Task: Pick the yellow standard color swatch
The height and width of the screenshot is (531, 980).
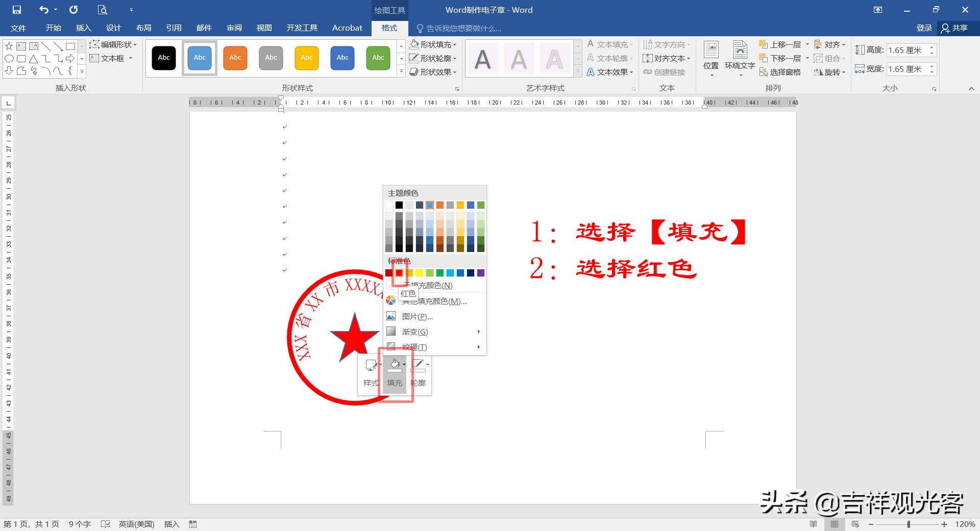Action: (x=420, y=273)
